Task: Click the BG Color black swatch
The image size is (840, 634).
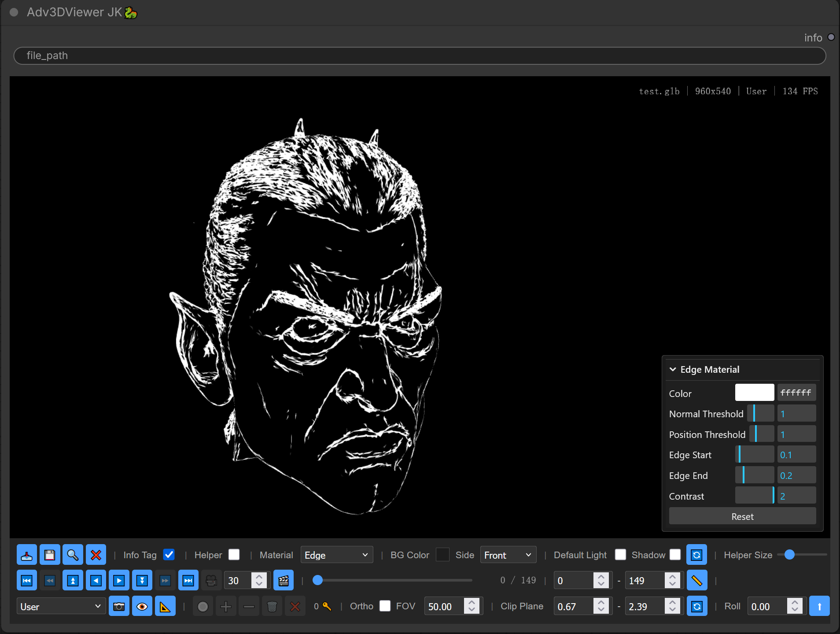Action: point(442,555)
